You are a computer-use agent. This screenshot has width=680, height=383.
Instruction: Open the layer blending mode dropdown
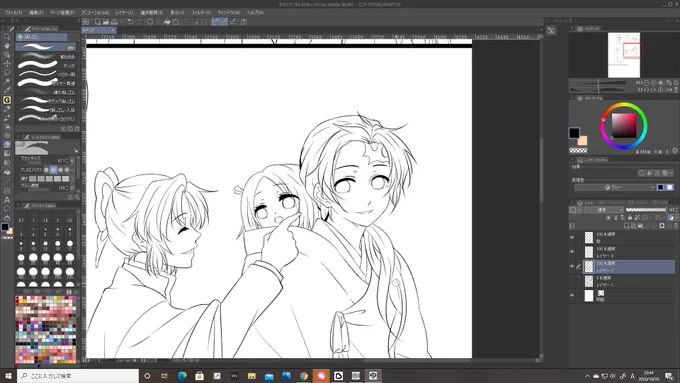[x=604, y=210]
